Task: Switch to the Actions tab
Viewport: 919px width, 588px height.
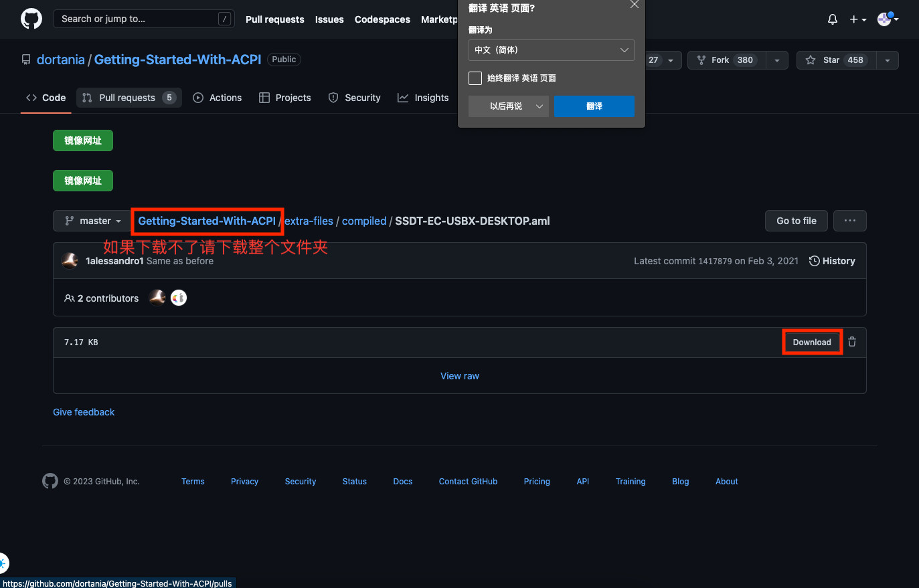Action: [218, 98]
